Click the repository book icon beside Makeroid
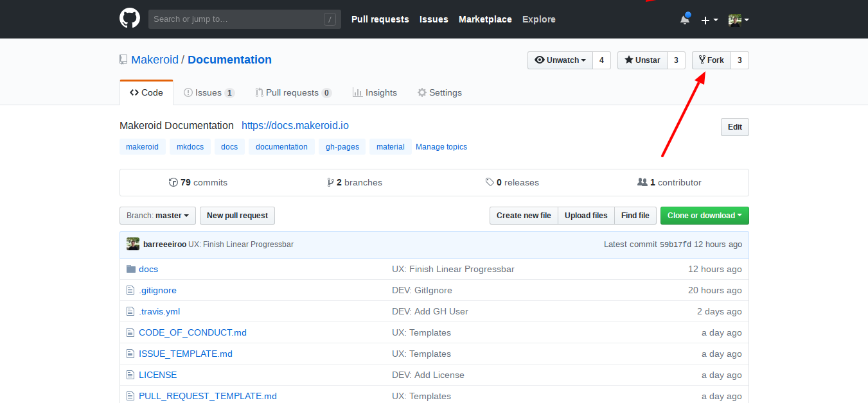The height and width of the screenshot is (403, 868). pyautogui.click(x=123, y=59)
